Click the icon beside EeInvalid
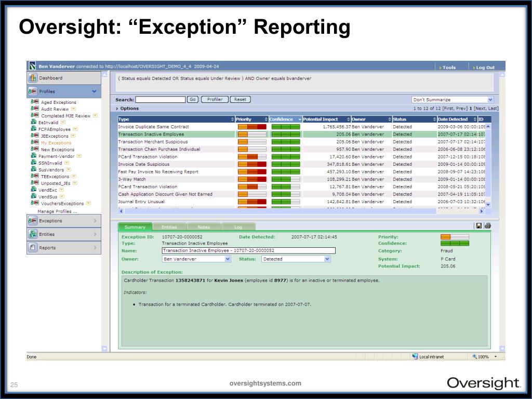The image size is (532, 399). pyautogui.click(x=34, y=122)
